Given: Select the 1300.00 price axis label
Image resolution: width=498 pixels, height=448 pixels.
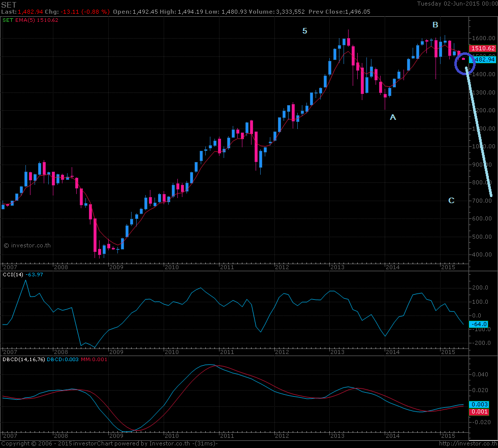Looking at the screenshot, I should 483,92.
